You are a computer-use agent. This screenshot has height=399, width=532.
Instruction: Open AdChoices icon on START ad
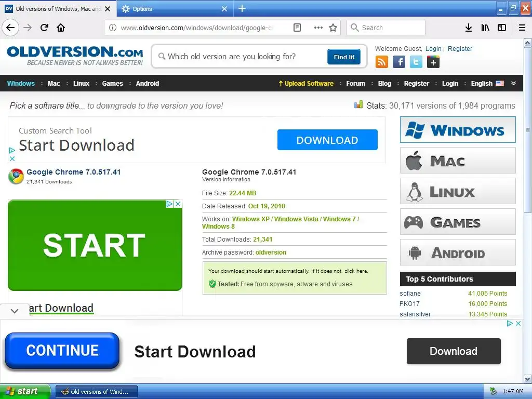[x=170, y=204]
